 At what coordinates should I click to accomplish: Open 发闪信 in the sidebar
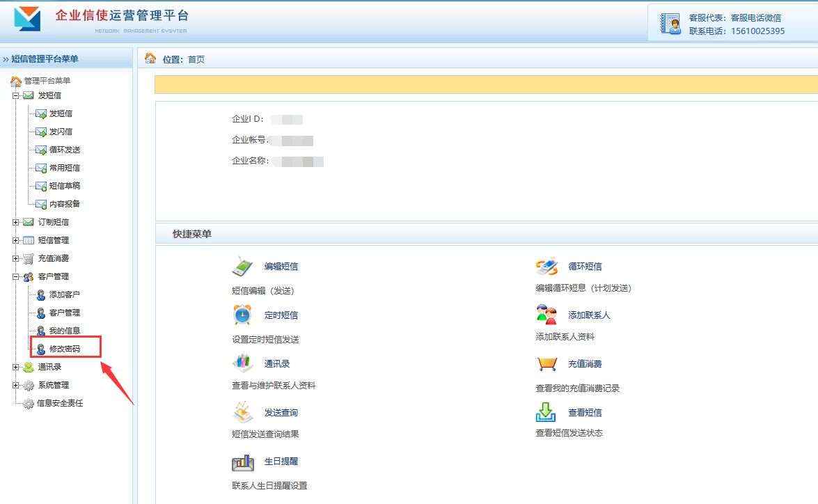point(61,132)
